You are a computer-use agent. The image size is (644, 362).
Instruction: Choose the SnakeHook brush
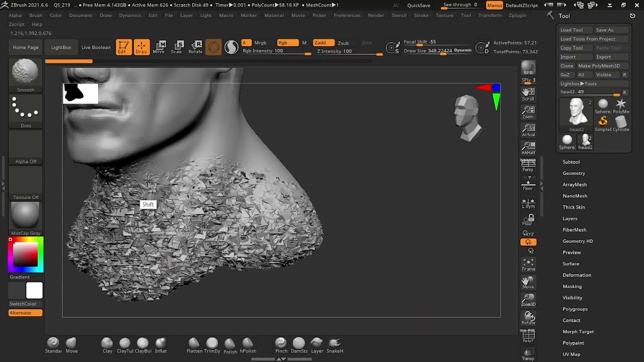pyautogui.click(x=335, y=345)
